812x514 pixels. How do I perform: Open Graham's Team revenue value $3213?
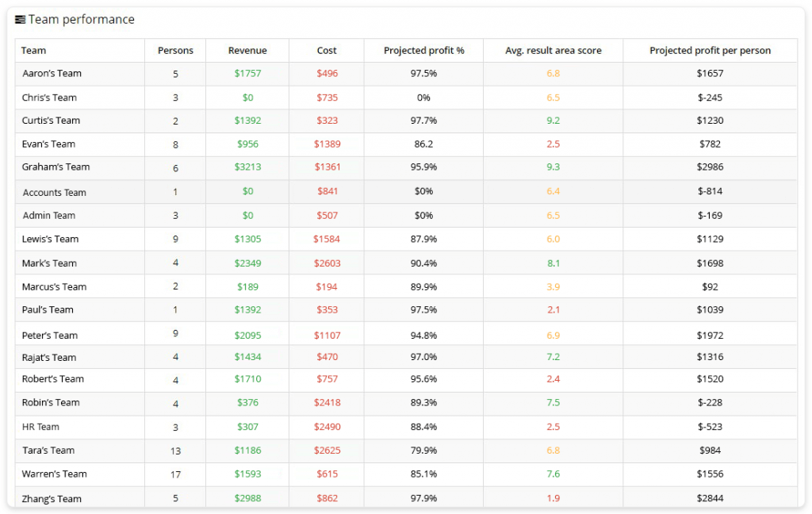click(247, 167)
